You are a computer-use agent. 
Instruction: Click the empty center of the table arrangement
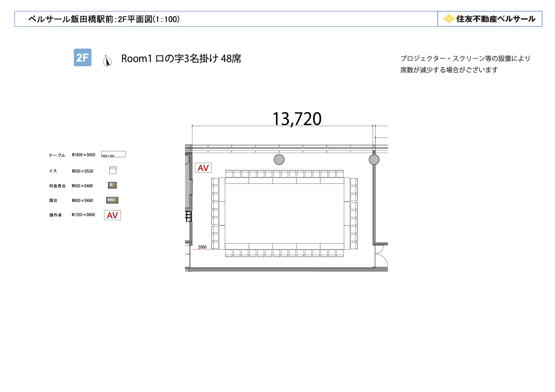click(284, 213)
